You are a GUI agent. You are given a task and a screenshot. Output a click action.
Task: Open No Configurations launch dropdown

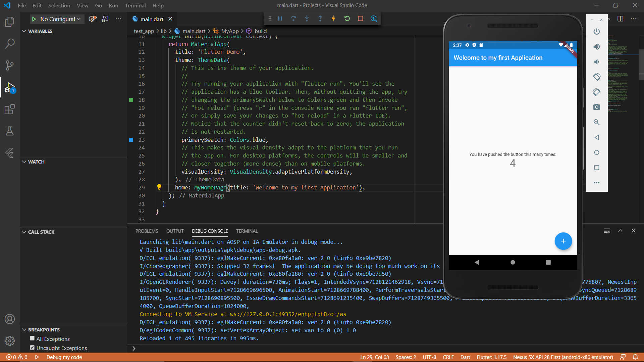[60, 19]
